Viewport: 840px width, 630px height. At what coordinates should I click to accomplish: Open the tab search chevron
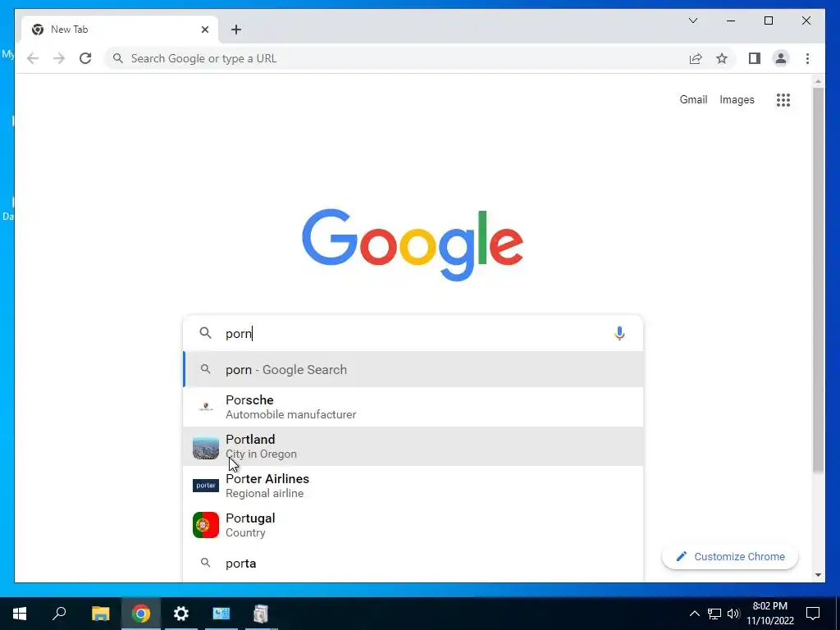[x=693, y=21]
